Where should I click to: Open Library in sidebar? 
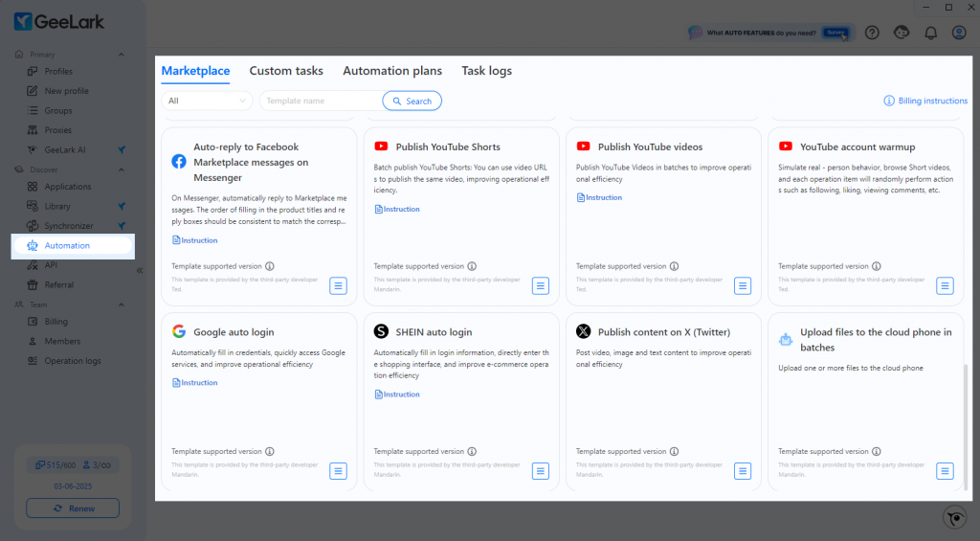57,207
